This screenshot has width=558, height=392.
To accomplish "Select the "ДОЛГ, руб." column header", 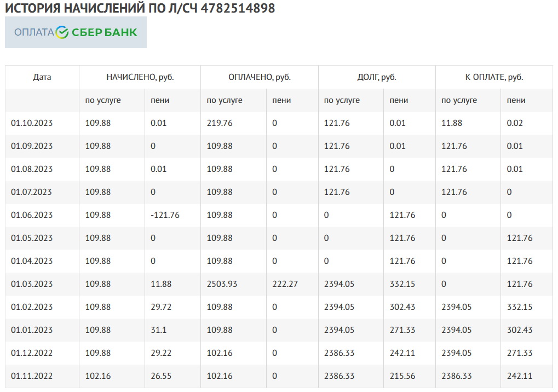I will [x=376, y=77].
